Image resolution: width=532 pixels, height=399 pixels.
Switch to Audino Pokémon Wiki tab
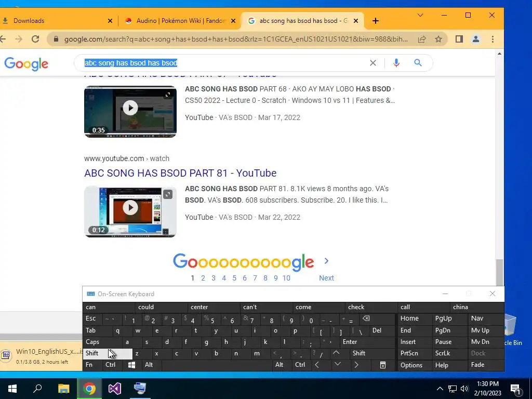point(180,21)
